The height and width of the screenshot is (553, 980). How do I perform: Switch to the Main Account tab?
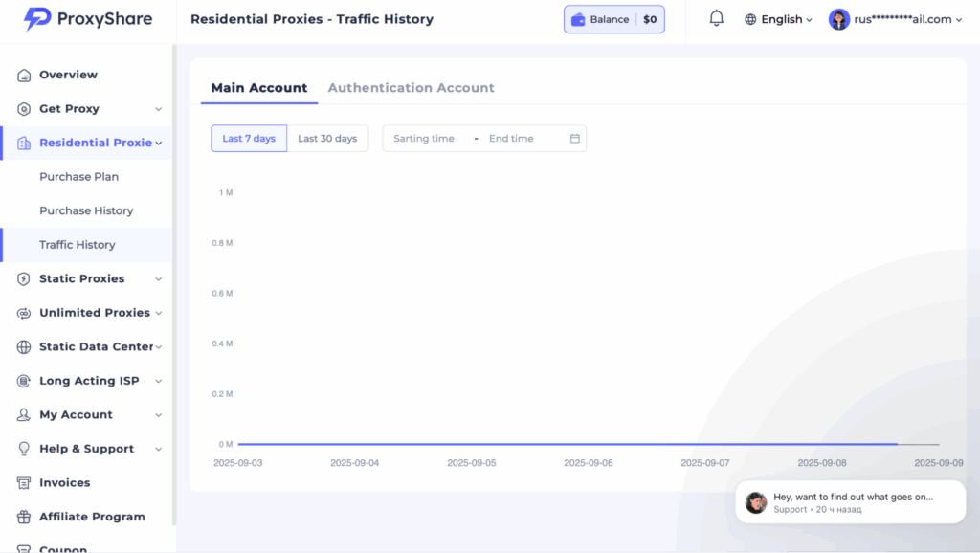click(258, 88)
